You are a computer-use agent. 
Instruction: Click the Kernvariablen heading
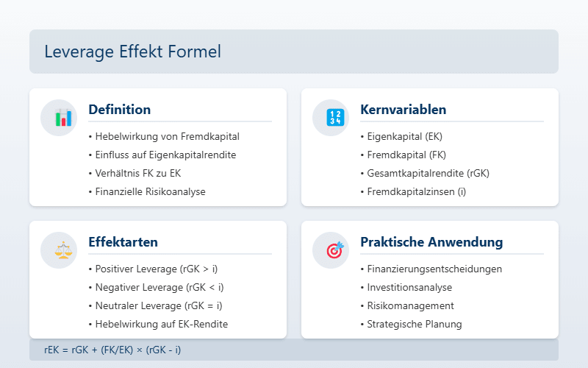(x=403, y=110)
